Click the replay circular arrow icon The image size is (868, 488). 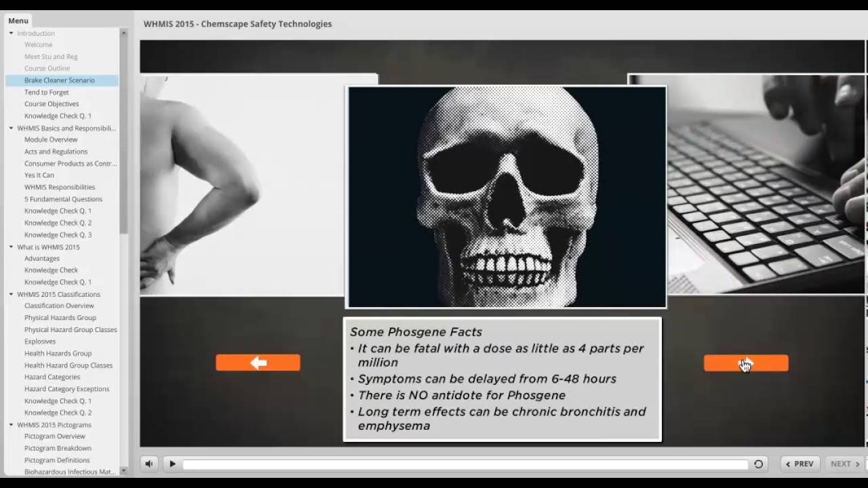pyautogui.click(x=758, y=464)
